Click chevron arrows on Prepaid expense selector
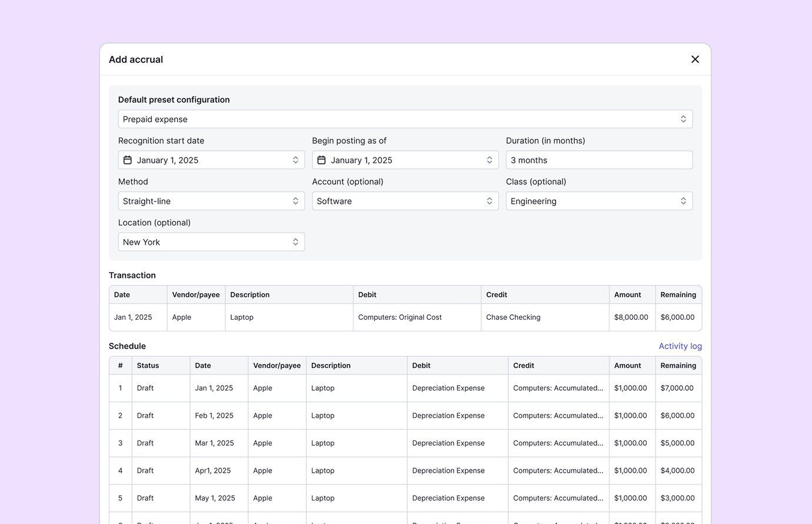 pos(683,119)
